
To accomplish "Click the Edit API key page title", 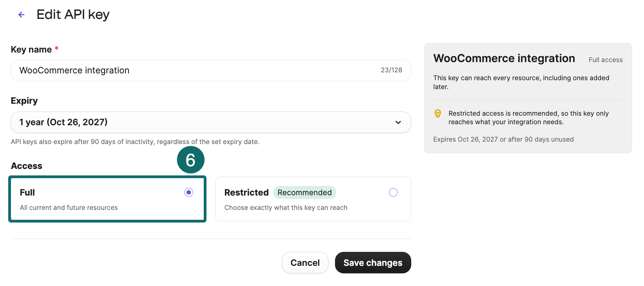I will pyautogui.click(x=73, y=15).
